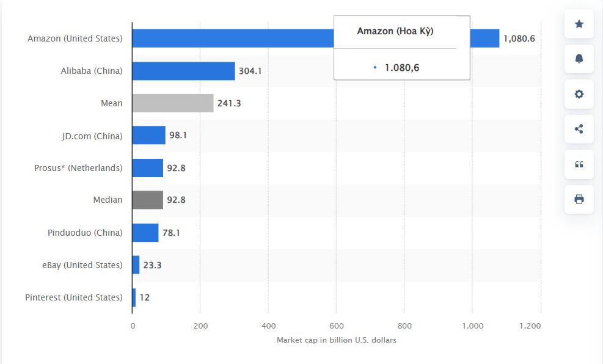This screenshot has width=603, height=364.
Task: Click the 98.1 value label
Action: tap(178, 136)
